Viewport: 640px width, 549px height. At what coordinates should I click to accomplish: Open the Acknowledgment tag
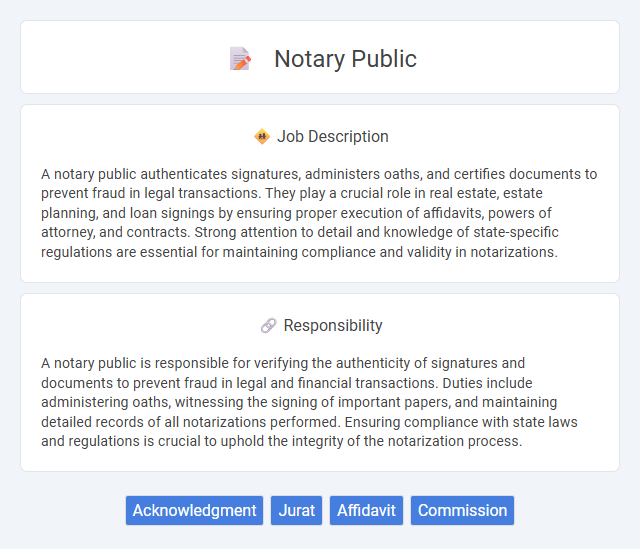(x=194, y=510)
